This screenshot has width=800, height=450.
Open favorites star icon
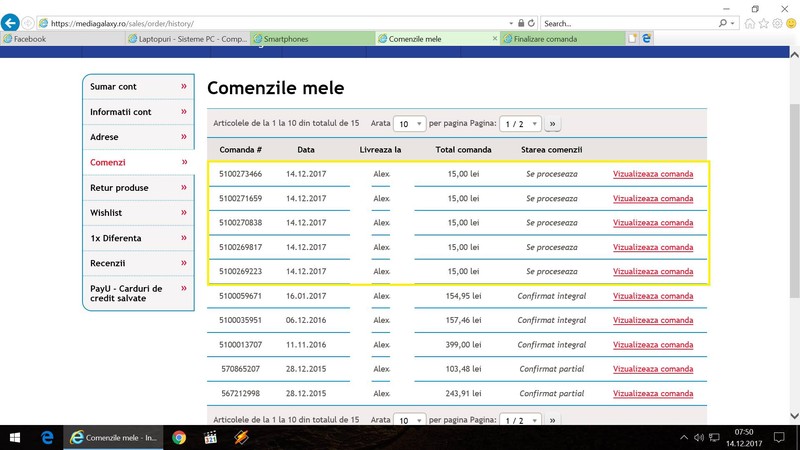tap(763, 23)
